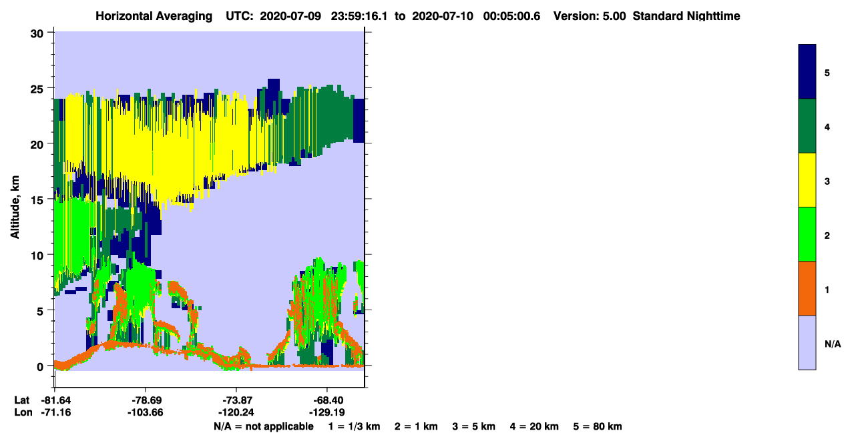Click the y-axis tick label 20
This screenshot has height=445, width=868.
pos(38,143)
